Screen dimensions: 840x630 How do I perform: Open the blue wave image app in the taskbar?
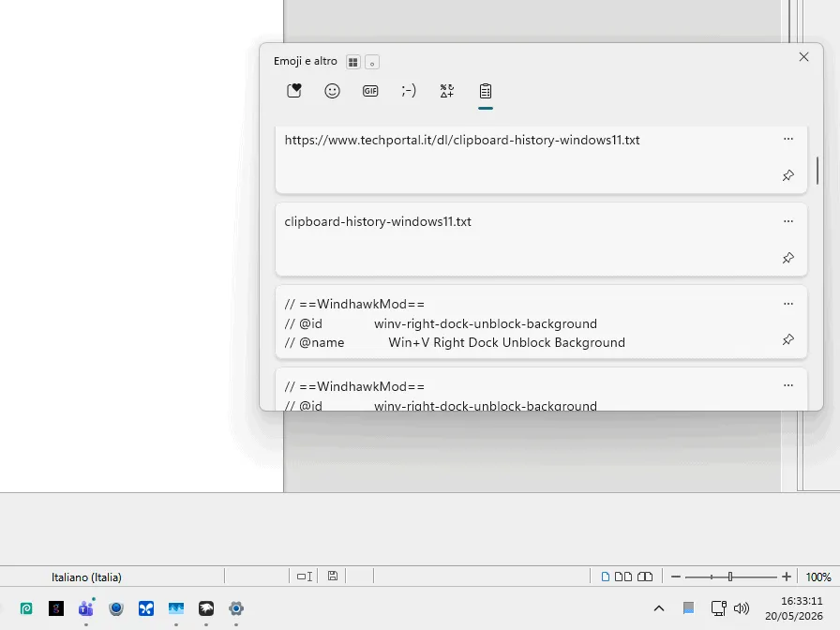pyautogui.click(x=176, y=608)
